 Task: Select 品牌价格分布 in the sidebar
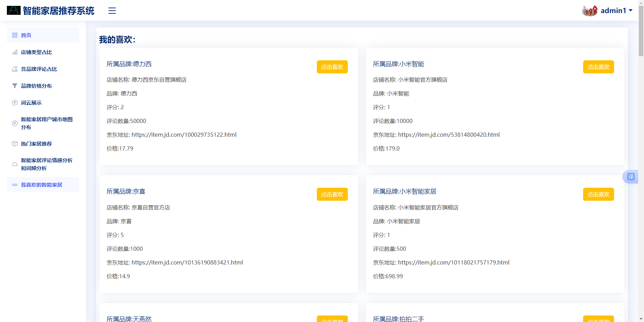[x=43, y=86]
